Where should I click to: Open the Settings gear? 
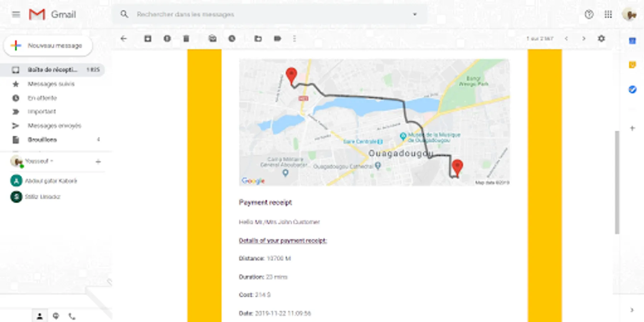[601, 39]
